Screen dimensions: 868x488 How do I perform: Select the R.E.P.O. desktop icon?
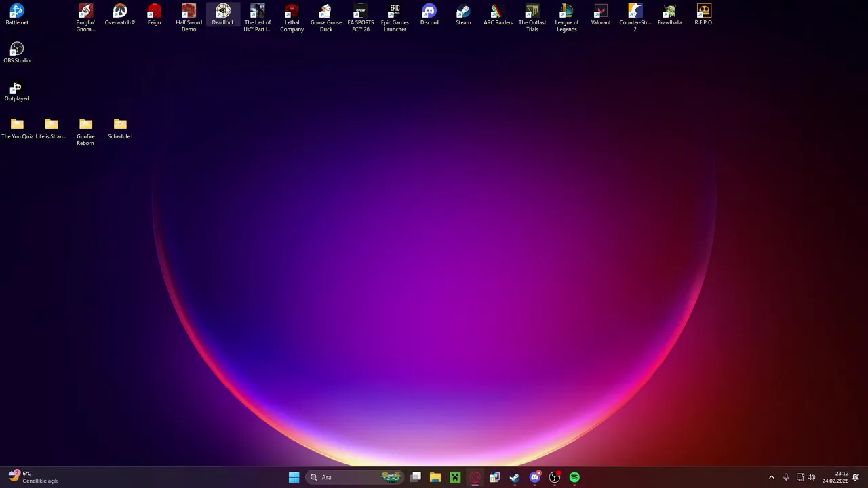(x=704, y=15)
